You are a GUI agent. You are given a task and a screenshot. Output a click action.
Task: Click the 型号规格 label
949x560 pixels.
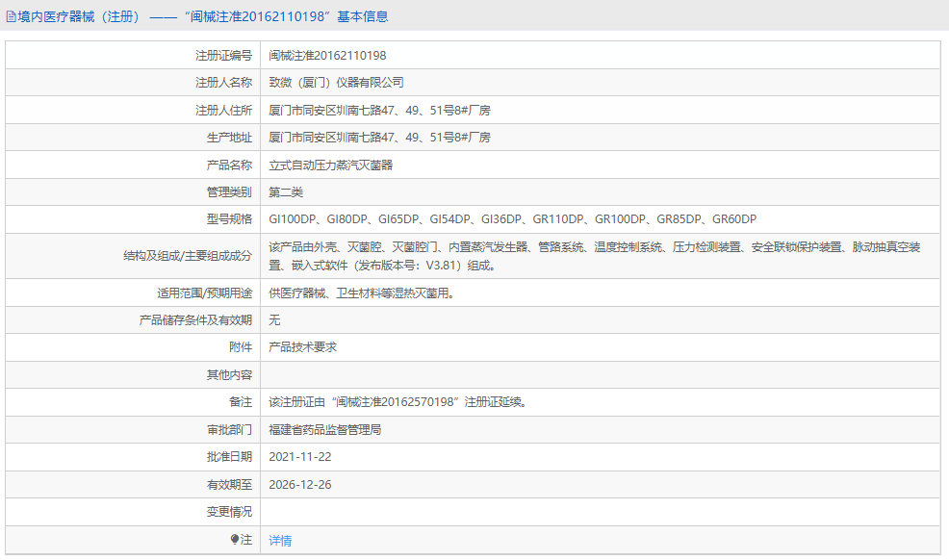pos(229,219)
